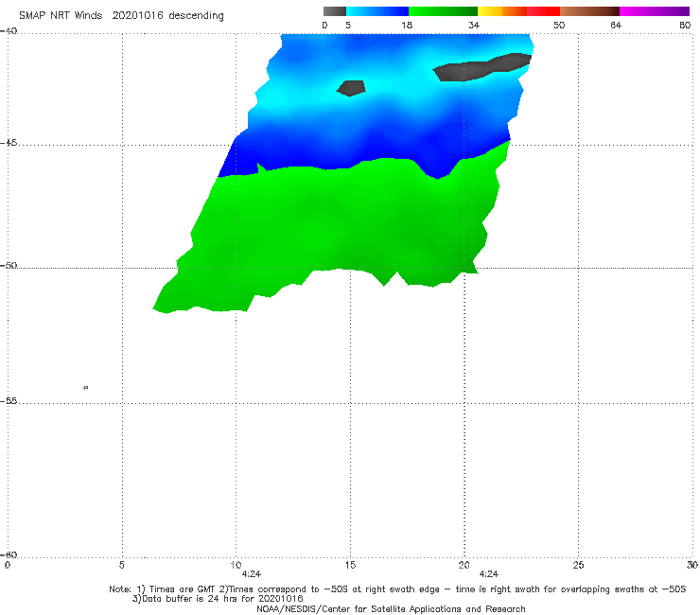Viewport: 700px width, 615px height.
Task: Click the "4:24" time label below longitude 20
Action: (489, 574)
